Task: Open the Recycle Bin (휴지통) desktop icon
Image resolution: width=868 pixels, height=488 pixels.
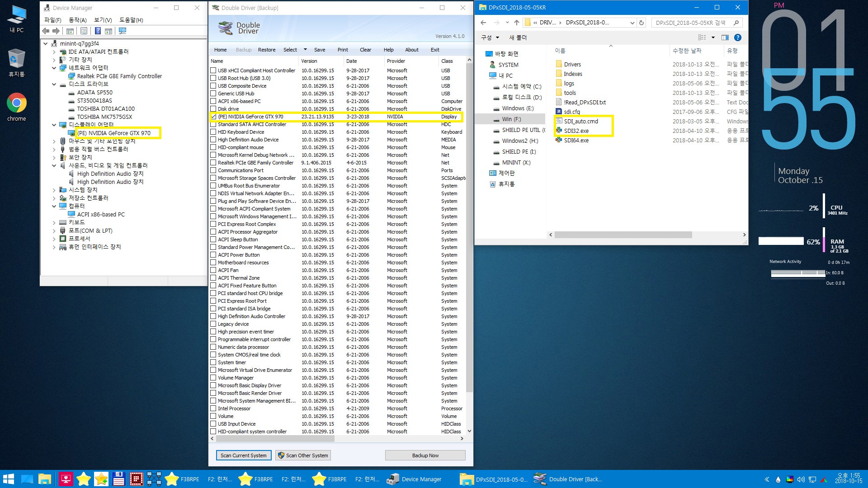Action: pyautogui.click(x=17, y=63)
